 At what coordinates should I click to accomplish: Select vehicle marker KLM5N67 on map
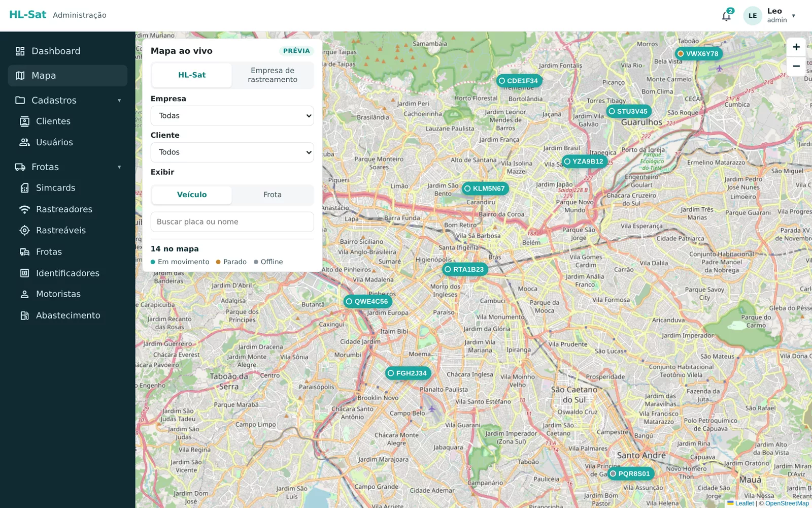(x=485, y=188)
